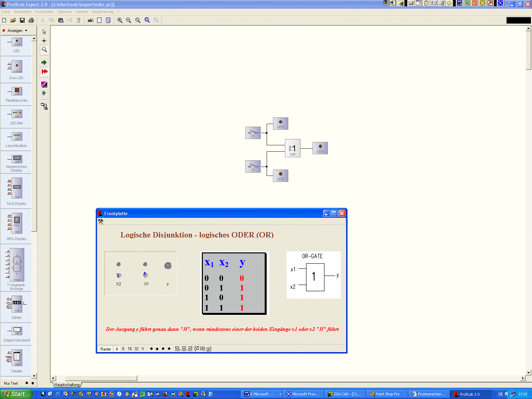Pick the Numerisches Display component

point(16,163)
